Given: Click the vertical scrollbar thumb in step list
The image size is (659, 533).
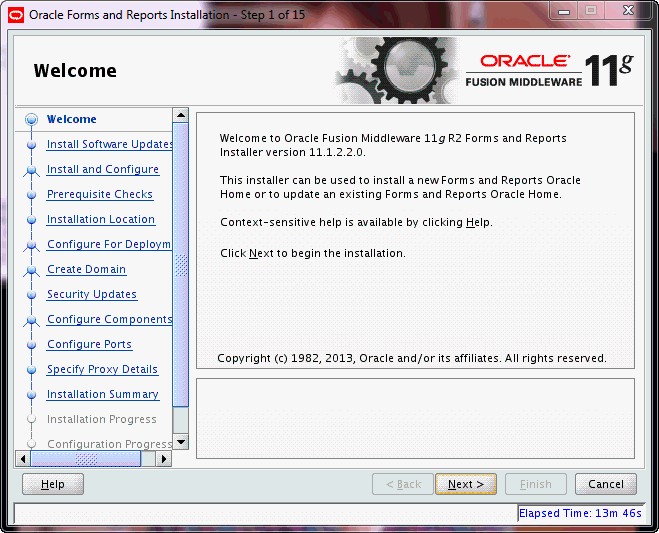Looking at the screenshot, I should (x=181, y=265).
